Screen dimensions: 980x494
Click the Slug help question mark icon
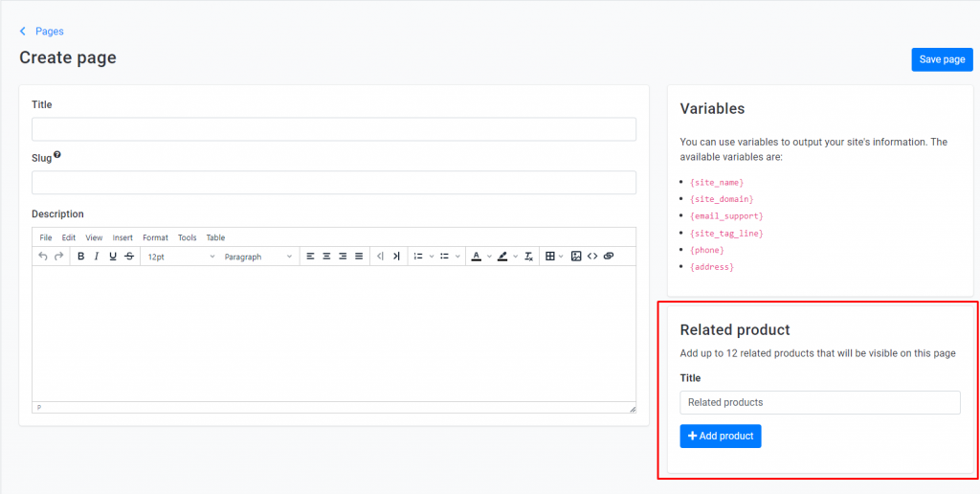(56, 154)
